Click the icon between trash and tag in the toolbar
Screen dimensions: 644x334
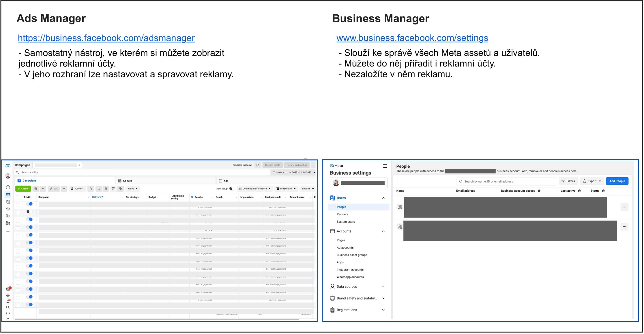tap(113, 189)
